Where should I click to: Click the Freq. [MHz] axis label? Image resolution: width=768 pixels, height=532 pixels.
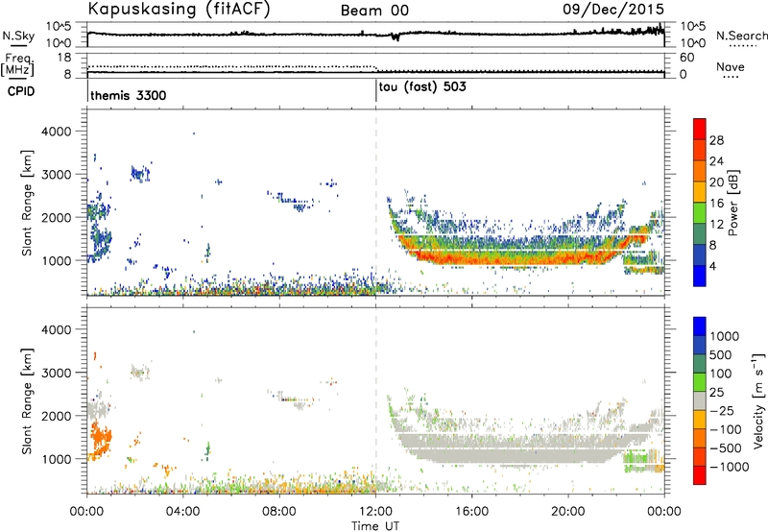tap(17, 64)
